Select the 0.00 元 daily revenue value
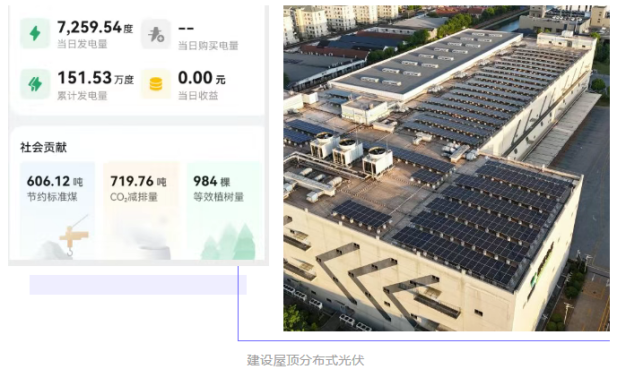Viewport: 617px width, 369px height. tap(202, 78)
